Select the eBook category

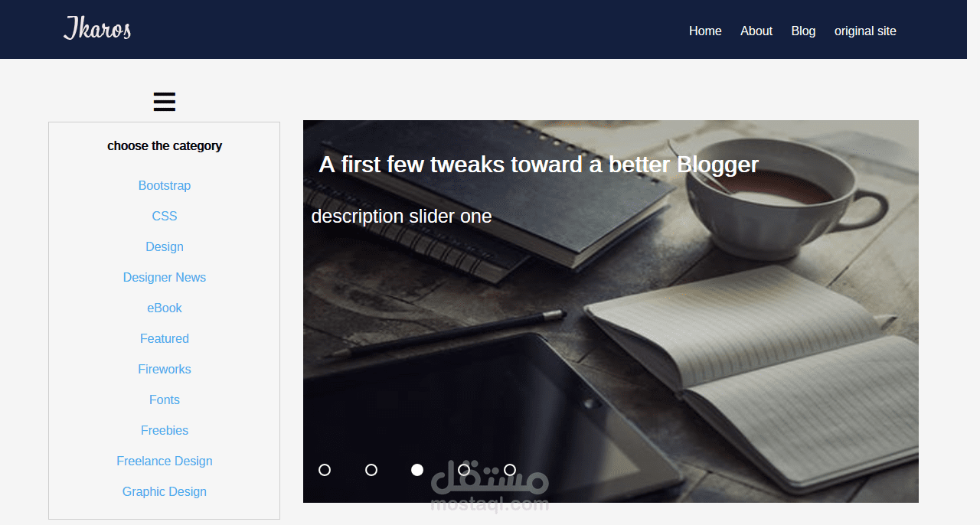click(x=165, y=308)
